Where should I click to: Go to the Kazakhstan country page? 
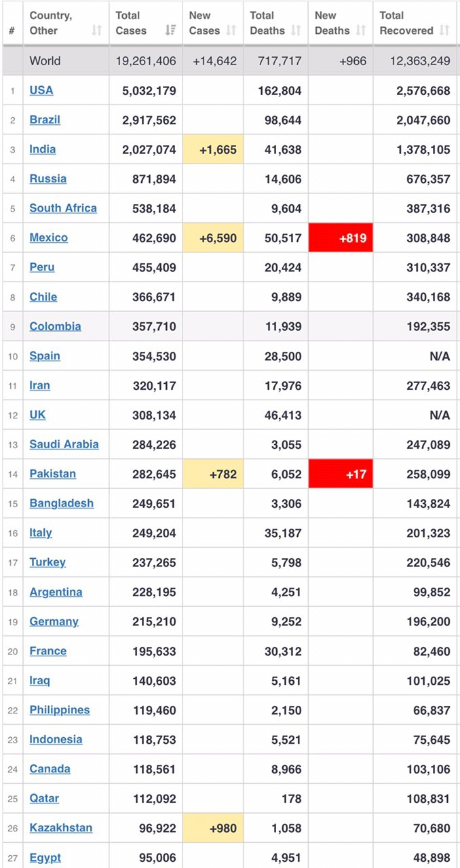point(61,828)
